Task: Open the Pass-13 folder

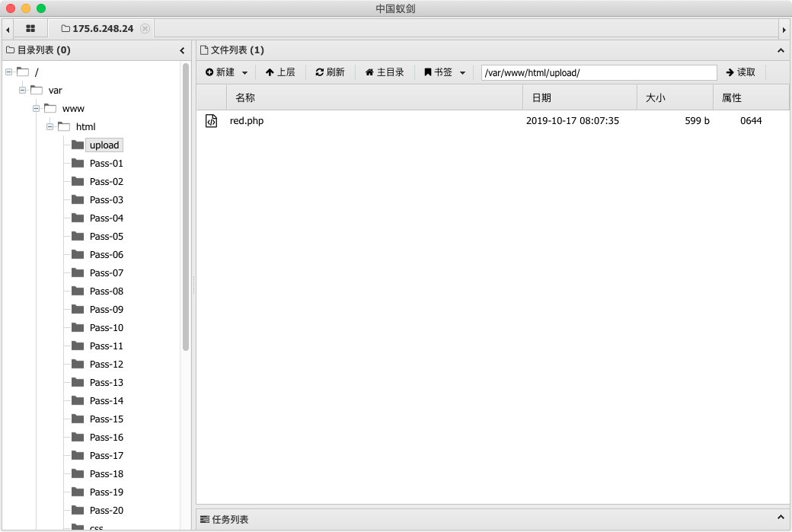Action: click(x=97, y=382)
